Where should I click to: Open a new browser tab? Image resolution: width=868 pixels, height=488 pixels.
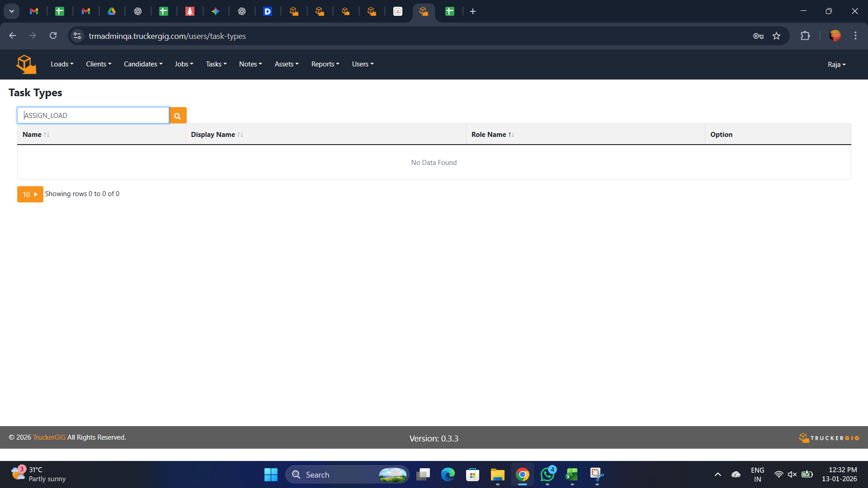click(x=473, y=11)
